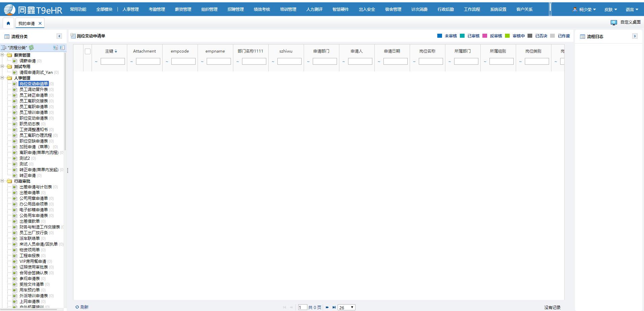Jump to the last page icon
Image resolution: width=644 pixels, height=311 pixels.
[334, 307]
